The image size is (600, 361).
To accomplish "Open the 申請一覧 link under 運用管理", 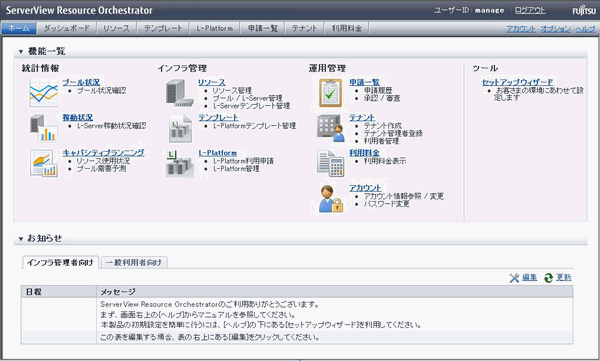I will (364, 82).
